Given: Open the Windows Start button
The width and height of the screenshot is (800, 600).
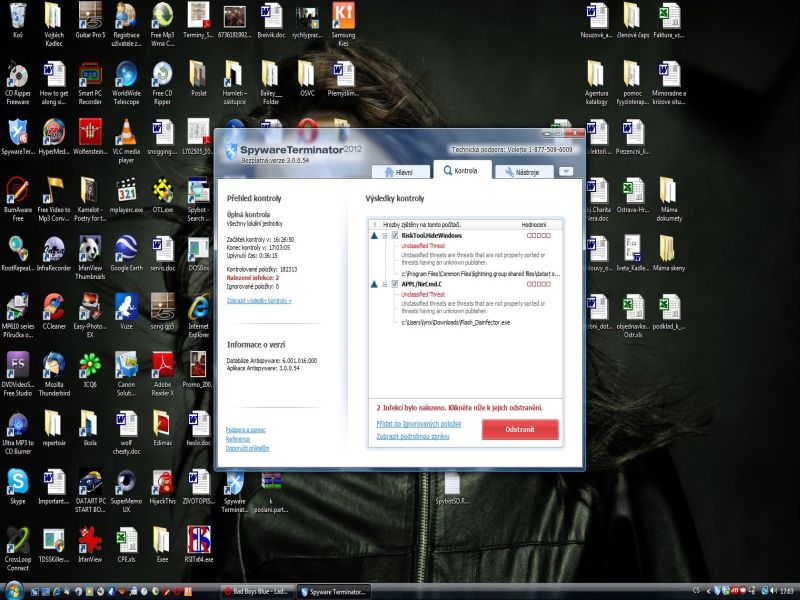Looking at the screenshot, I should click(x=14, y=591).
